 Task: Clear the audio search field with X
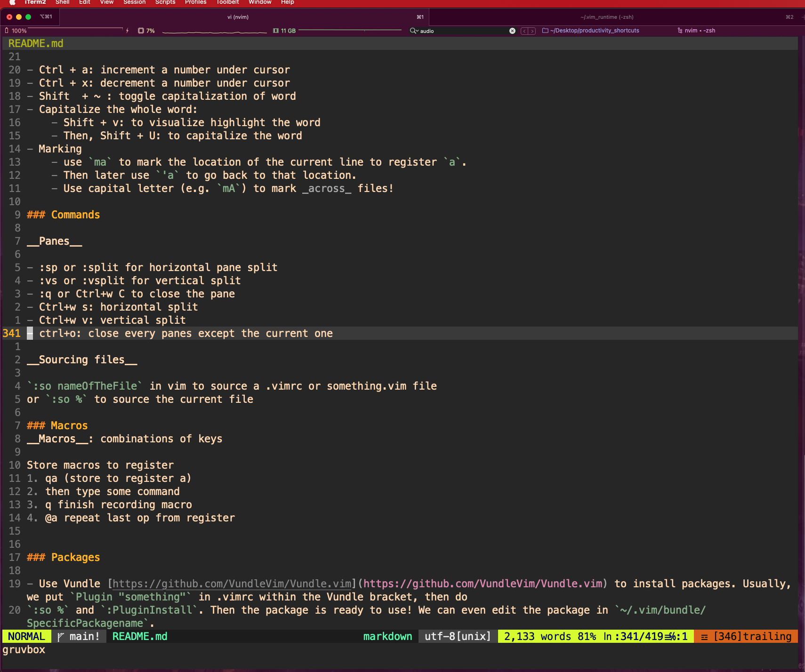tap(512, 31)
